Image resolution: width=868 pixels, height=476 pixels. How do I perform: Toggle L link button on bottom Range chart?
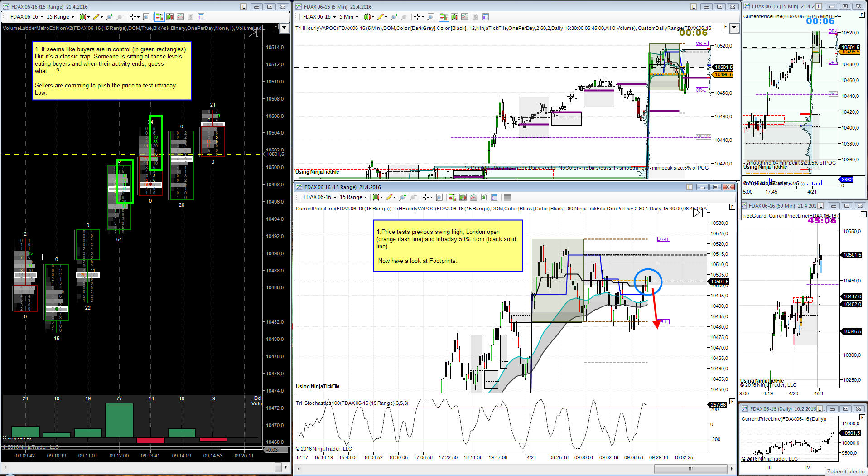(690, 187)
